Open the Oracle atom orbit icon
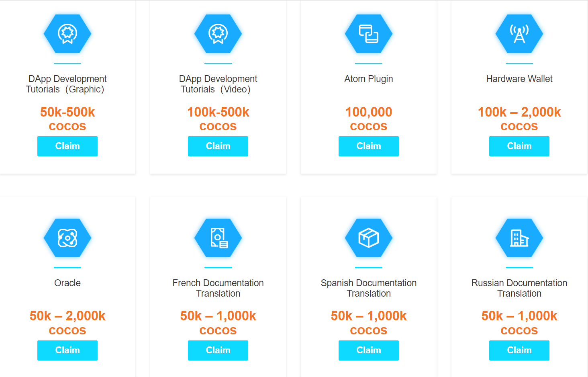This screenshot has width=588, height=377. pos(67,238)
